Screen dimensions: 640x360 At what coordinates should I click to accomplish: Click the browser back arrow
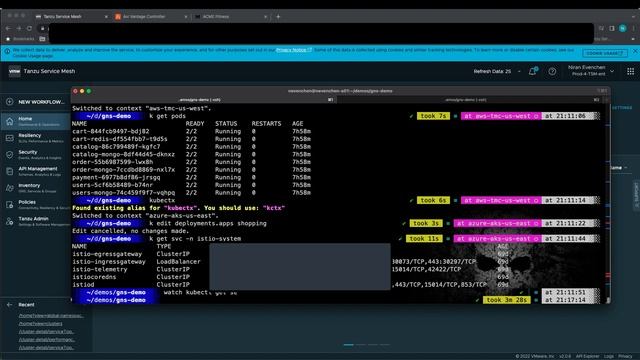[x=8, y=28]
